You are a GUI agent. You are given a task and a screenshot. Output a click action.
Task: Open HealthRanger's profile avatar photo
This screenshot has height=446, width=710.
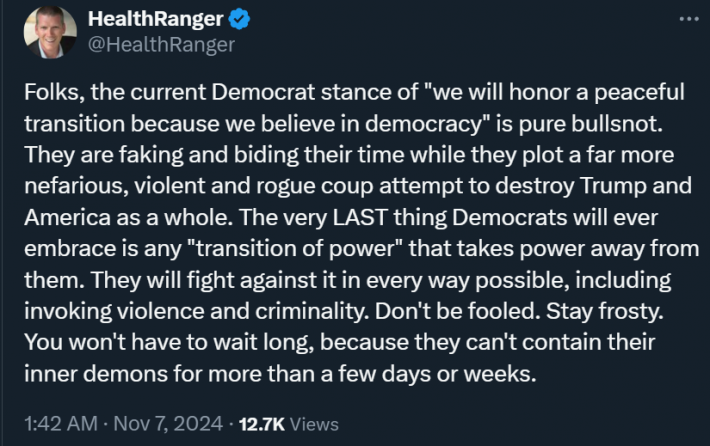(50, 32)
